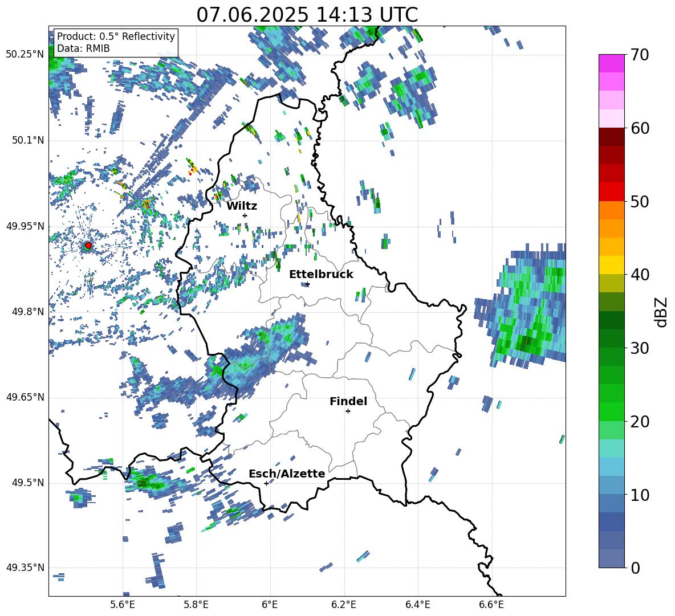Click the 40 colorbar tick value
The image size is (675, 616).
639,275
